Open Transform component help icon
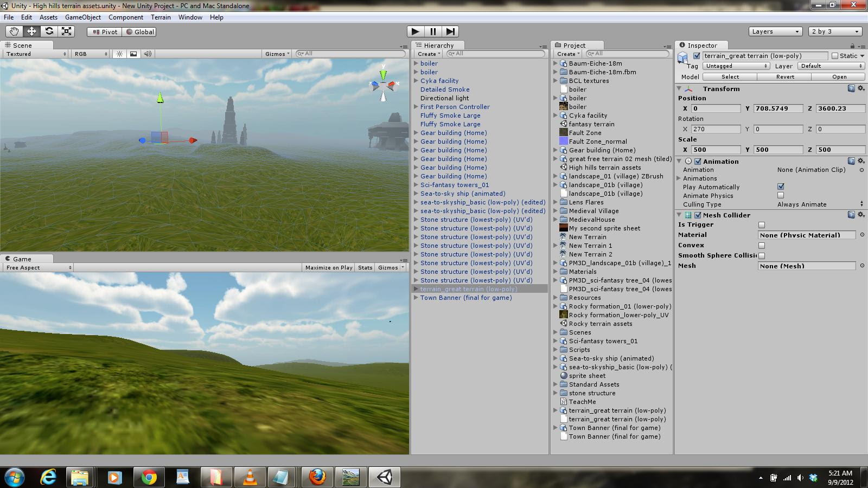 point(851,88)
